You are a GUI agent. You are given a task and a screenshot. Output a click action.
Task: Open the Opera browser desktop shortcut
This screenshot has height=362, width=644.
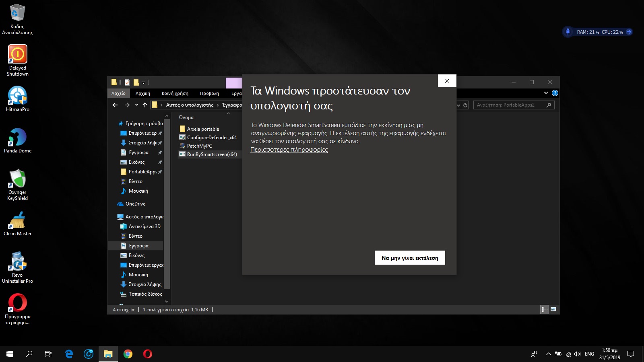tap(17, 309)
